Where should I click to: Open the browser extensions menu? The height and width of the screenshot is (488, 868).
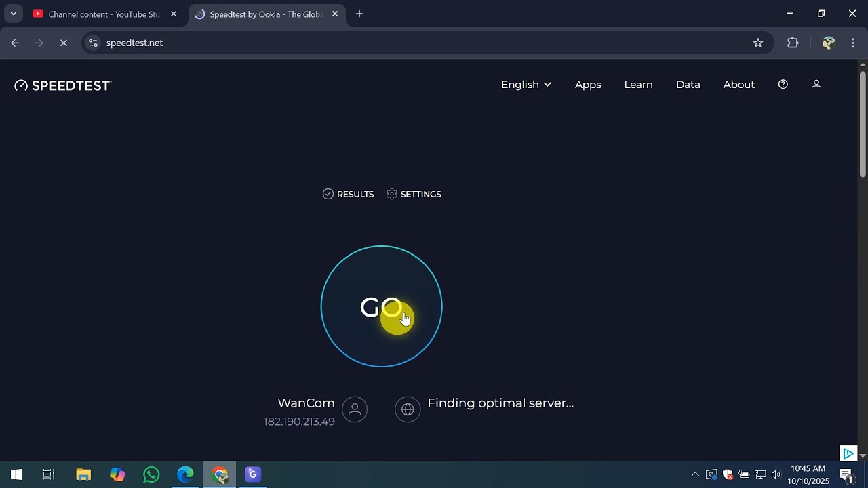tap(793, 43)
